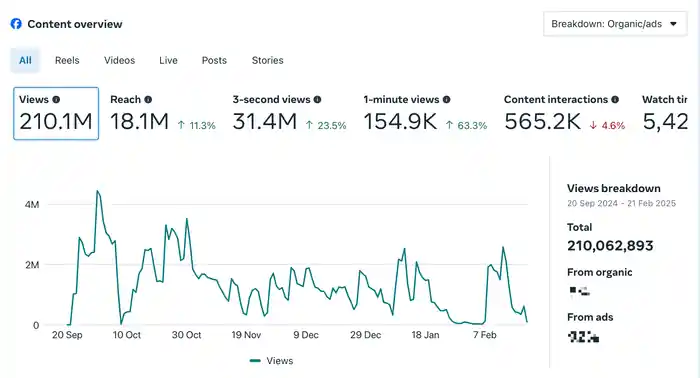Image resolution: width=700 pixels, height=378 pixels.
Task: Click the date range 20 Sep 2024 - 21 Feb 2025
Action: tap(621, 204)
